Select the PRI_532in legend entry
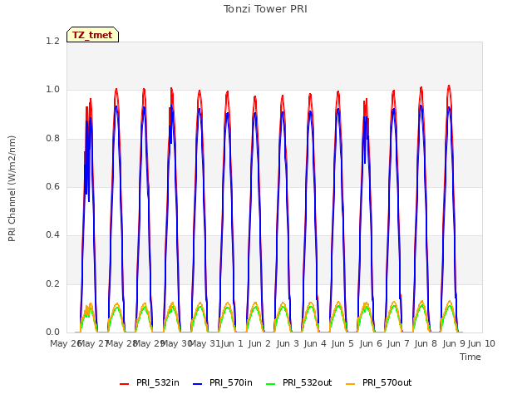532x399 pixels. coord(150,382)
